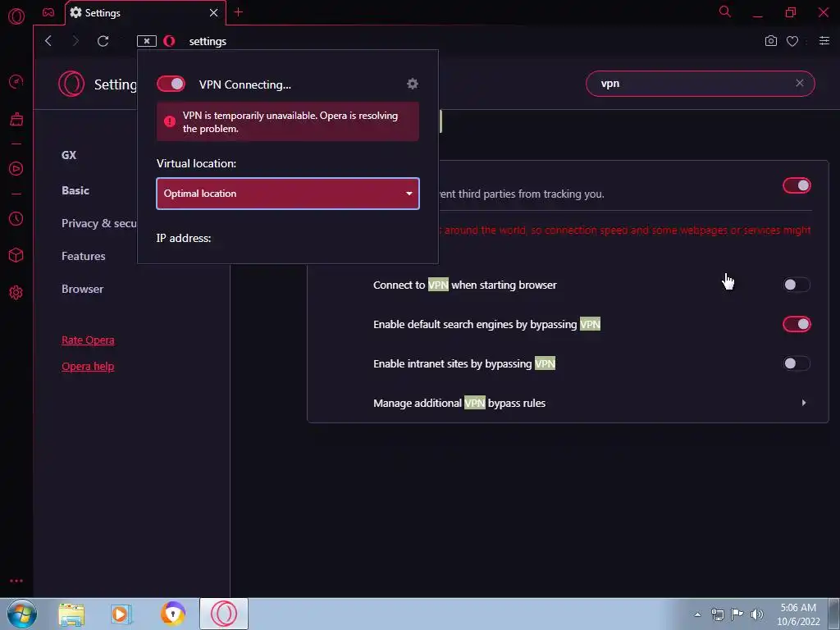
Task: Open Privacy & security section
Action: click(99, 223)
